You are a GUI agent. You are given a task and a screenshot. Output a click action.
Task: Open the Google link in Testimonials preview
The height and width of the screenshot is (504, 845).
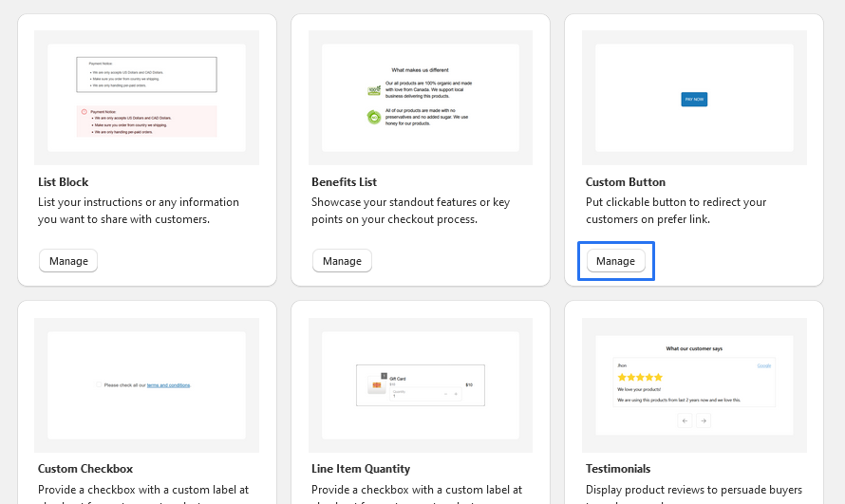[x=763, y=365]
